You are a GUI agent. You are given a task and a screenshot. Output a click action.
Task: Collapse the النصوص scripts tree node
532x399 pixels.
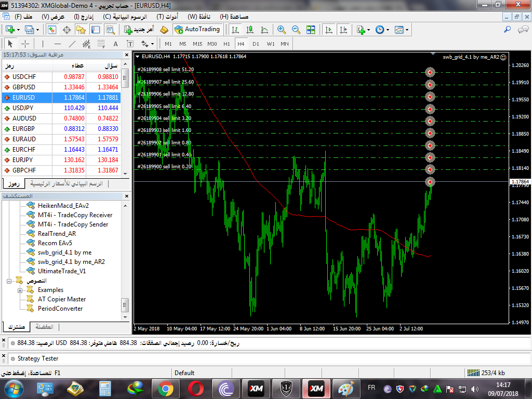point(9,281)
